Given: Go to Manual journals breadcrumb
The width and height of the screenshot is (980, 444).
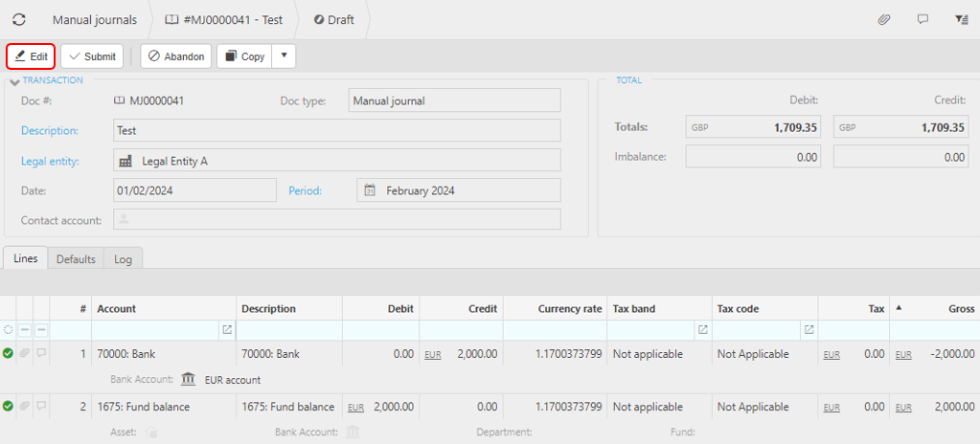Looking at the screenshot, I should [x=95, y=20].
